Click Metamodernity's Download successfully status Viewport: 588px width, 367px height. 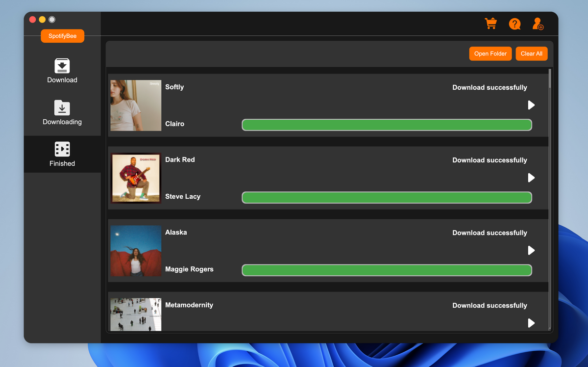(490, 305)
